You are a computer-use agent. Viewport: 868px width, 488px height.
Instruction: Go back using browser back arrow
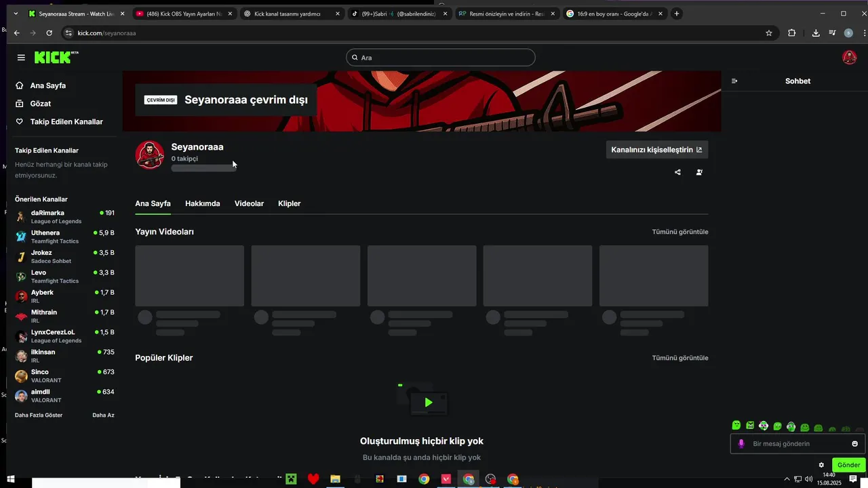coord(17,33)
